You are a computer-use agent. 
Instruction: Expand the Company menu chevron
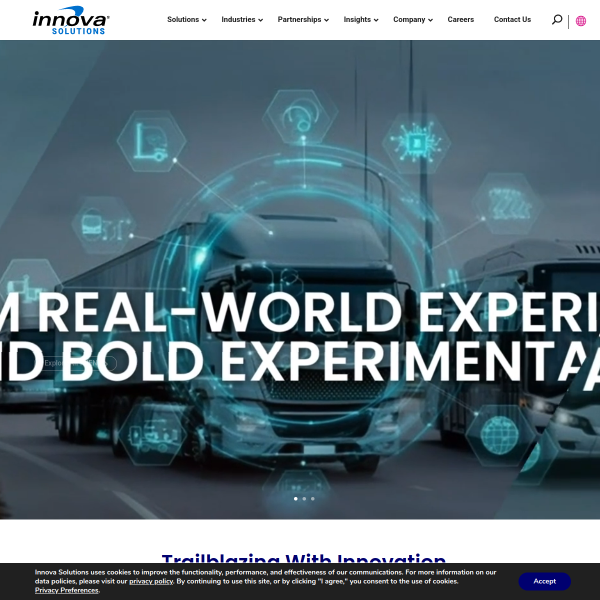click(x=430, y=20)
